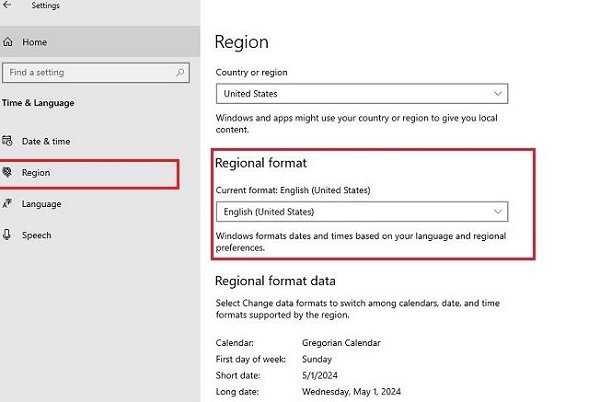Click the Short date value 5/1/2024
The image size is (600, 402).
pos(330,376)
